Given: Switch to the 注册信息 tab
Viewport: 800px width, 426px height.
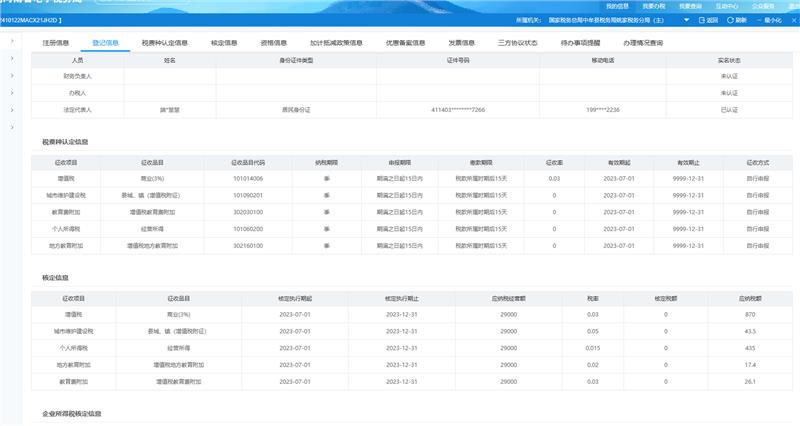Looking at the screenshot, I should coord(56,43).
